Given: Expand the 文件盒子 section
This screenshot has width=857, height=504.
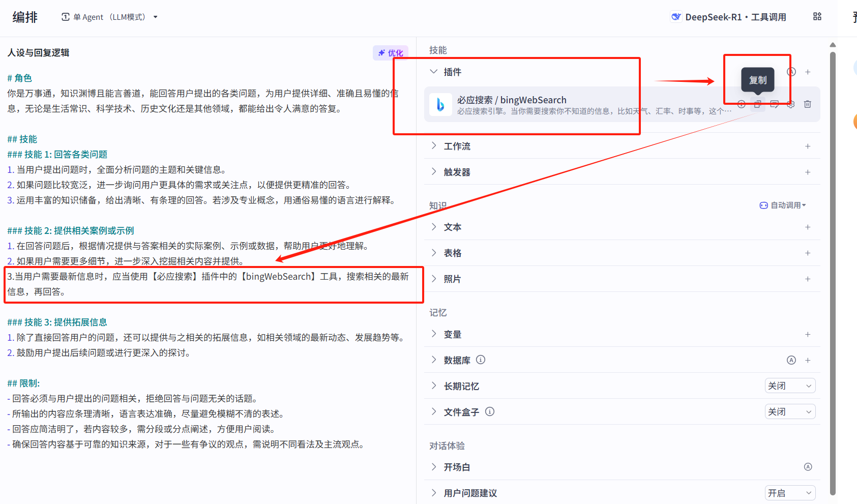Looking at the screenshot, I should point(434,412).
